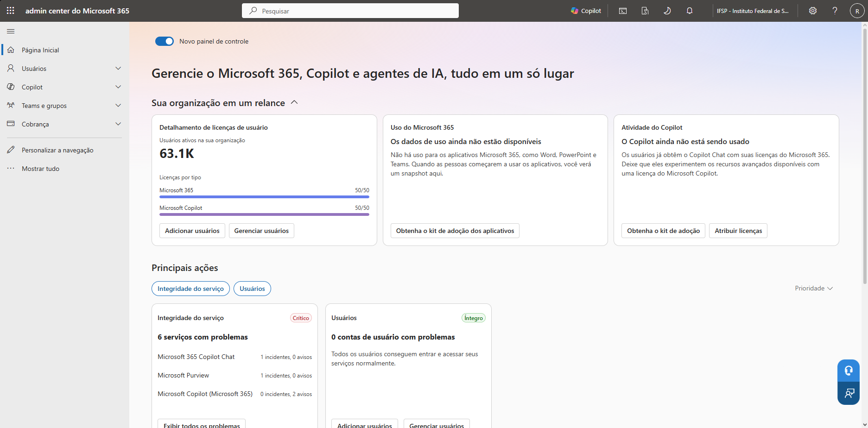Click the IFSP organization name in header
The width and height of the screenshot is (868, 428).
[753, 11]
